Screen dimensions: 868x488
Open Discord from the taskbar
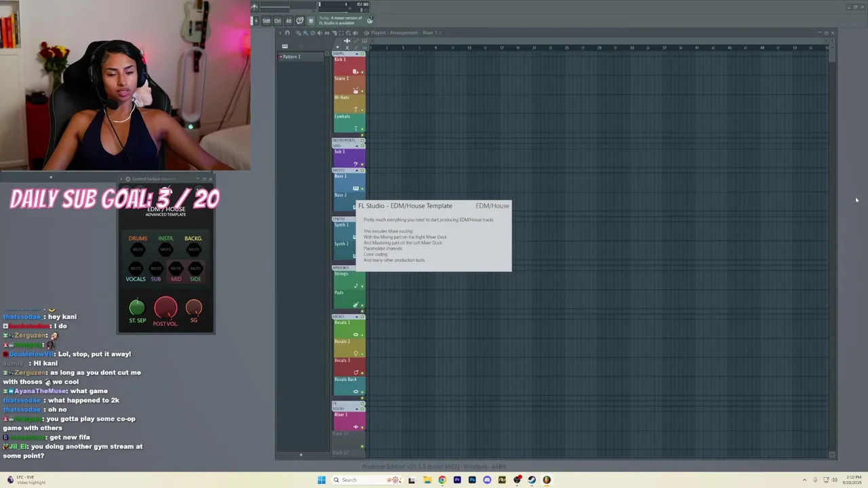tap(487, 480)
